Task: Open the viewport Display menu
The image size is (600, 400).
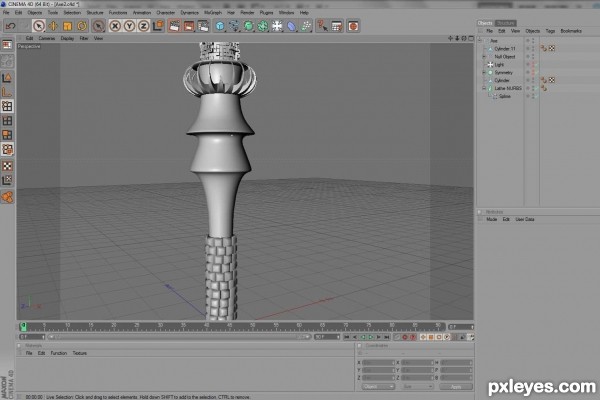Action: tap(67, 38)
